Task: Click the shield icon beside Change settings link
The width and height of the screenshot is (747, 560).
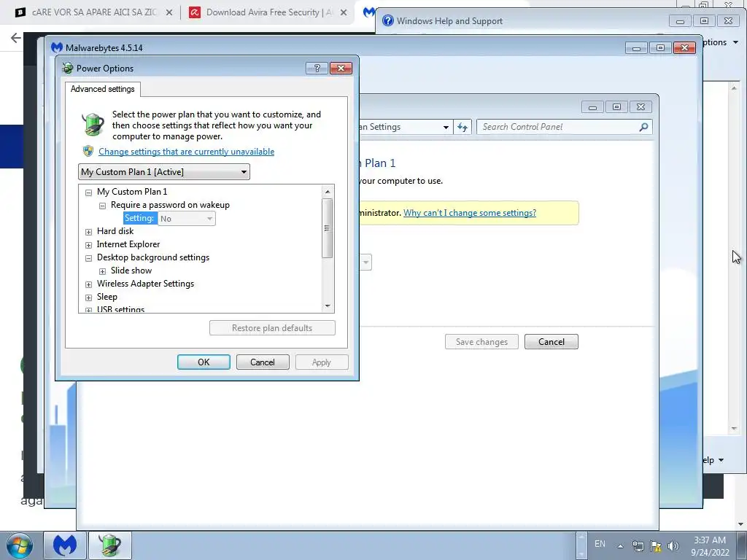Action: click(88, 152)
